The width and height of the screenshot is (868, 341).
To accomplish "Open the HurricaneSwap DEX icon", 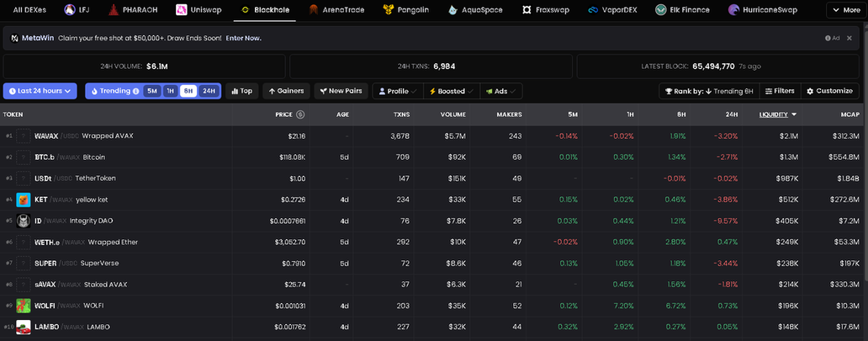I will [x=734, y=10].
